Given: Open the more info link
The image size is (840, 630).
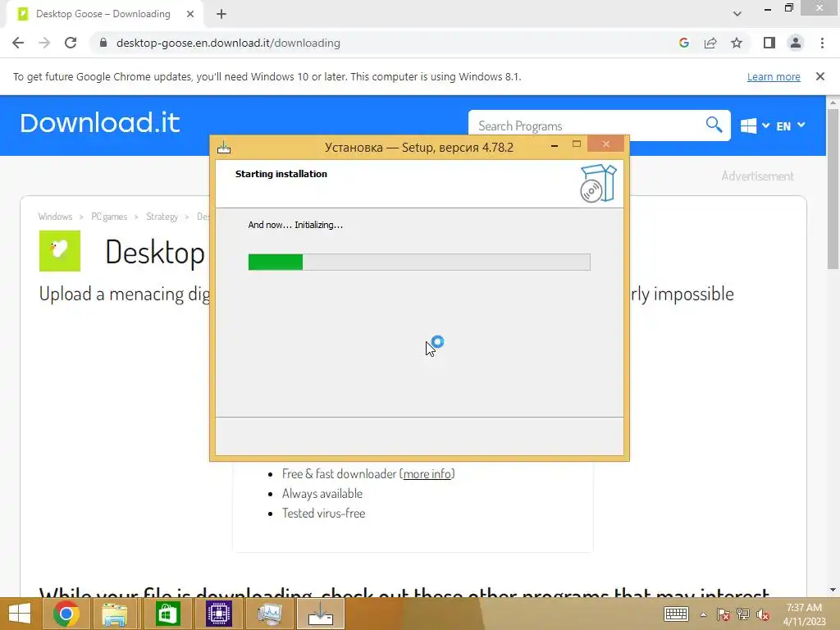Looking at the screenshot, I should point(427,473).
